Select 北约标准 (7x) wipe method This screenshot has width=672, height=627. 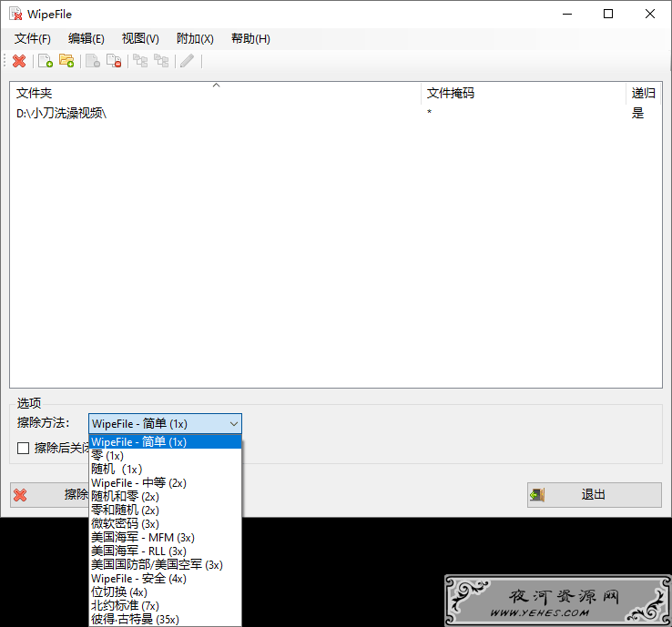(166, 606)
